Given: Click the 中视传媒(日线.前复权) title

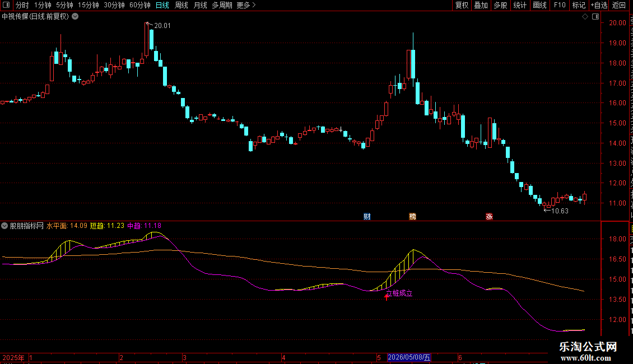Looking at the screenshot, I should click(35, 17).
